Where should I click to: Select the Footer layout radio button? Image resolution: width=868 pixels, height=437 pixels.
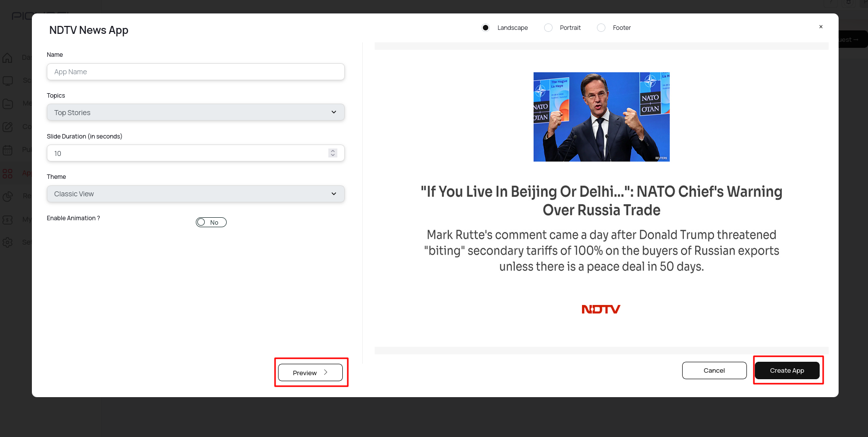601,28
